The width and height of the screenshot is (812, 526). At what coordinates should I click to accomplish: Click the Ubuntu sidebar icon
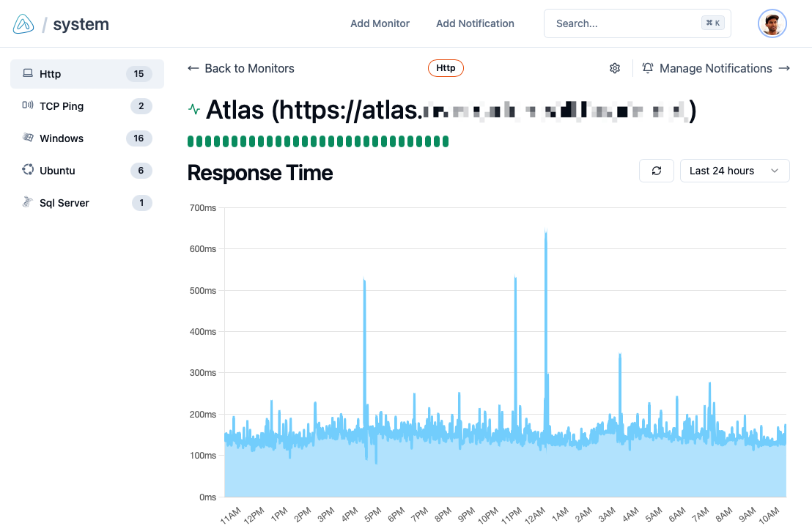[x=28, y=170]
